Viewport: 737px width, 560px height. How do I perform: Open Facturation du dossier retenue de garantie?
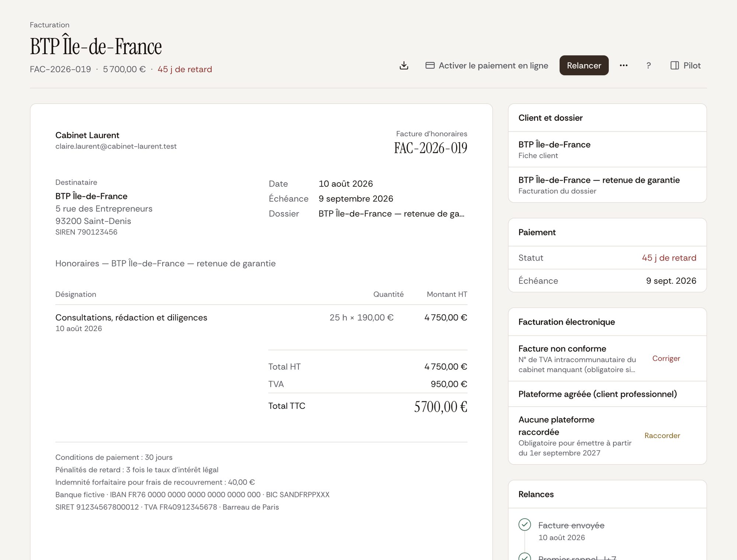click(x=607, y=185)
